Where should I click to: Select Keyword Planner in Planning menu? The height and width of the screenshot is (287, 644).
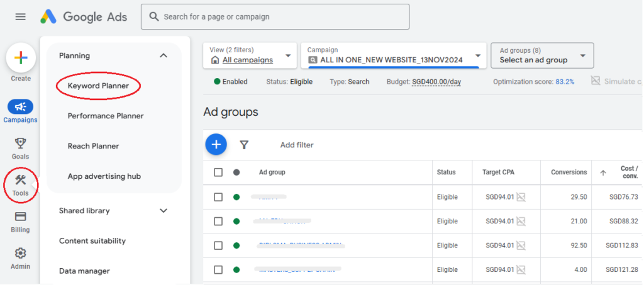98,86
